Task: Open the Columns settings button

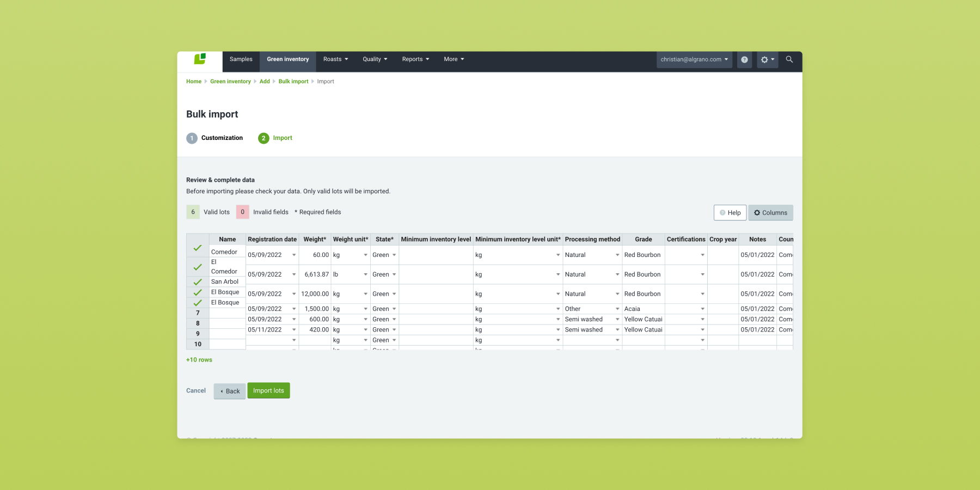Action: pyautogui.click(x=770, y=212)
